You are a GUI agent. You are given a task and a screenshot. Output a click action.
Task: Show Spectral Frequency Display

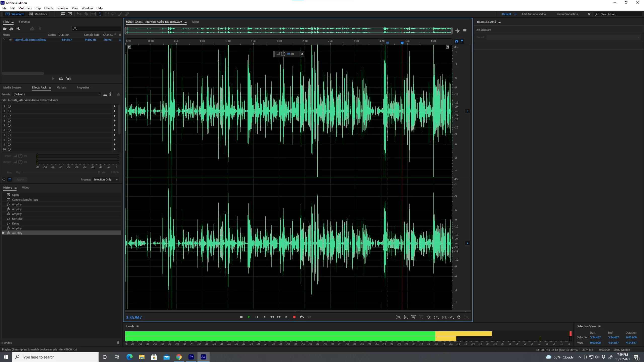point(63,14)
